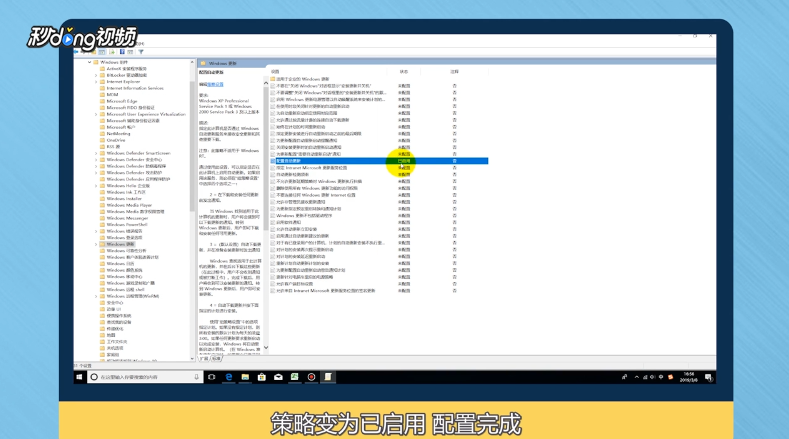Click tree pane scrollbar down arrow
This screenshot has height=439, width=789.
(x=192, y=358)
